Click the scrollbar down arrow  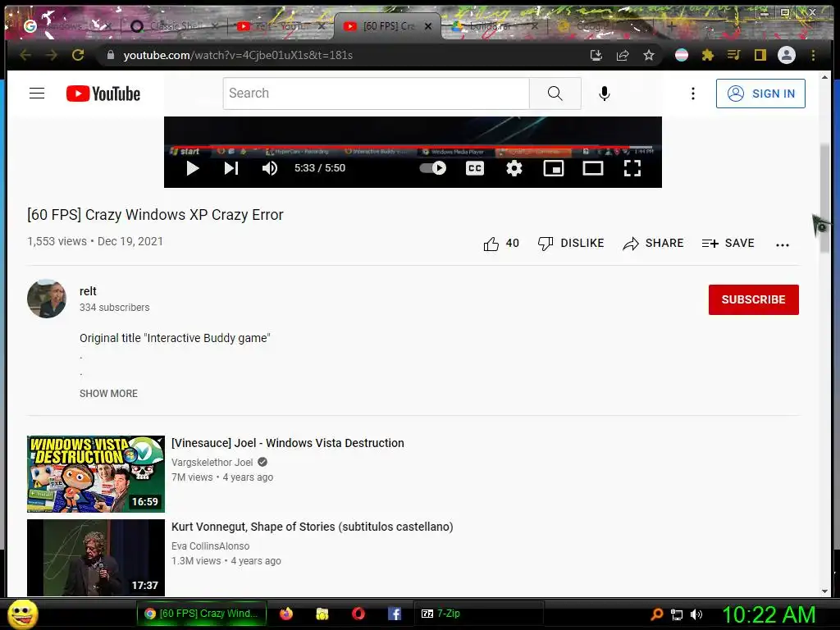tap(825, 591)
